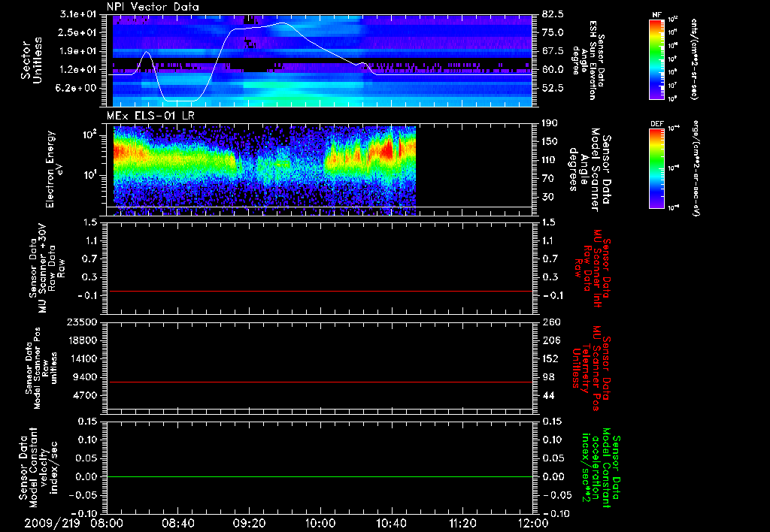
Task: Click the NF color scale bar
Action: 657,59
